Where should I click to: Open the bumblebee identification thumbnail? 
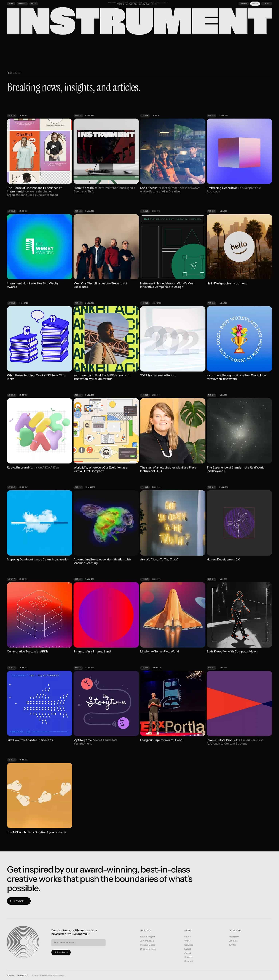tap(106, 523)
